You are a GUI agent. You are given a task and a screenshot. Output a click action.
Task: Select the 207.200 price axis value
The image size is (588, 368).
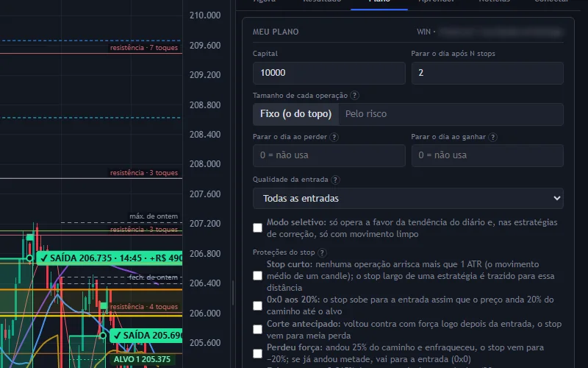tap(205, 224)
